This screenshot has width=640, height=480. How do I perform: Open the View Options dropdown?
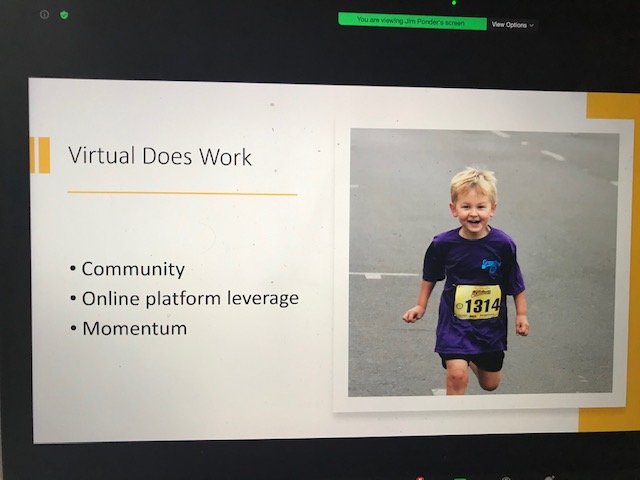click(x=512, y=24)
